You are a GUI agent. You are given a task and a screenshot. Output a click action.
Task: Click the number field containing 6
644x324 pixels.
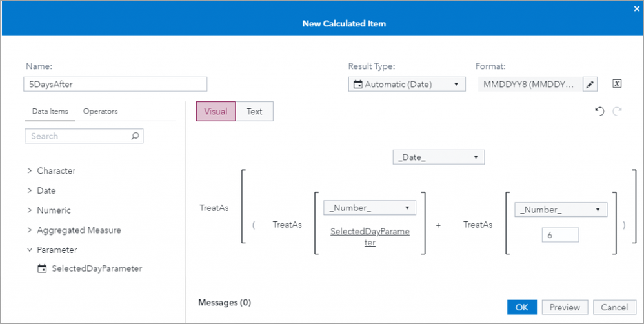point(560,236)
